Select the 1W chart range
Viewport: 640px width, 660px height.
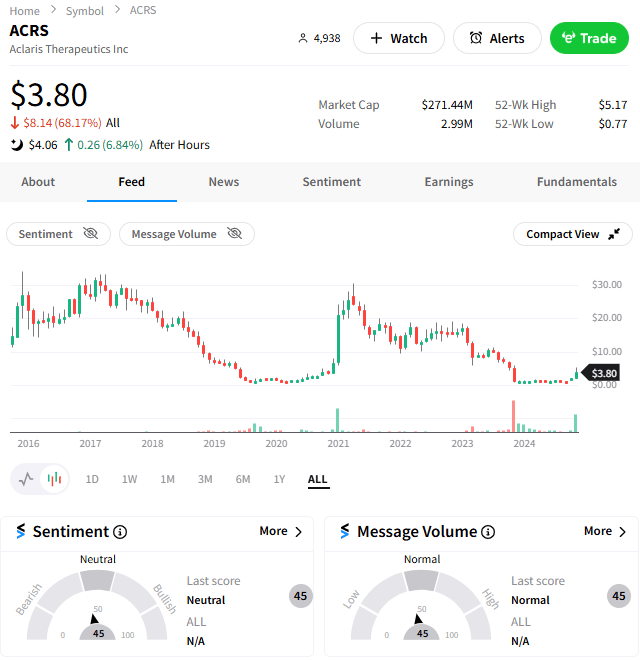129,479
